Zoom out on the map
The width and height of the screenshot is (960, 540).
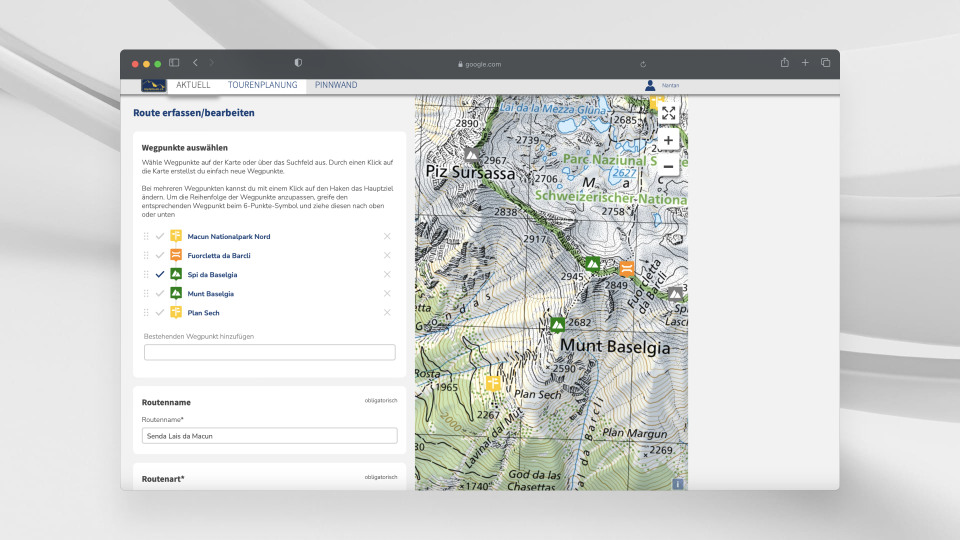(668, 166)
